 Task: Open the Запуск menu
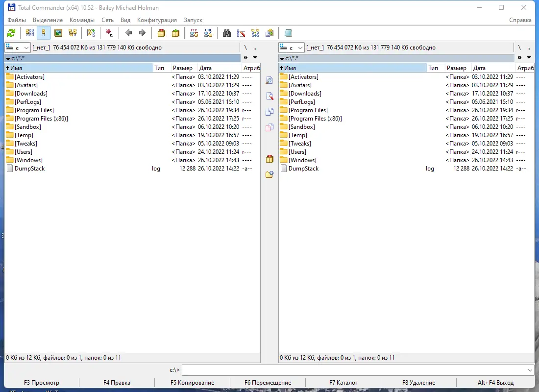click(x=193, y=20)
